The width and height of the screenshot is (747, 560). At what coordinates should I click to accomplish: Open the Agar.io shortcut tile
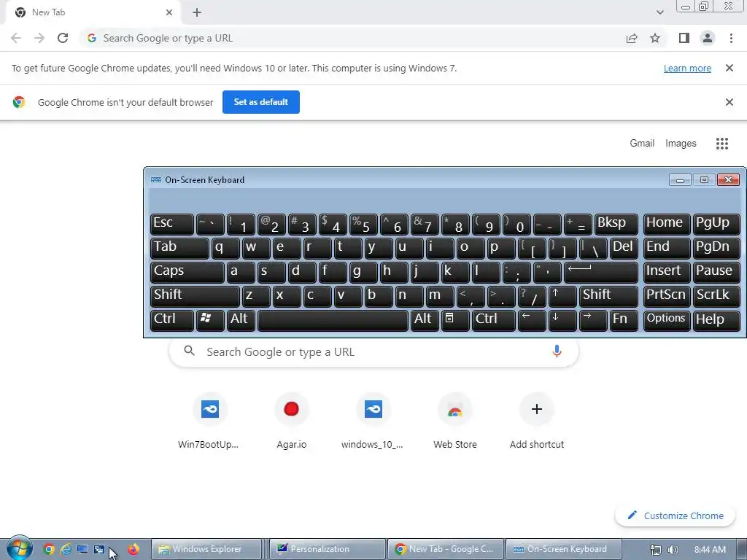(x=292, y=421)
